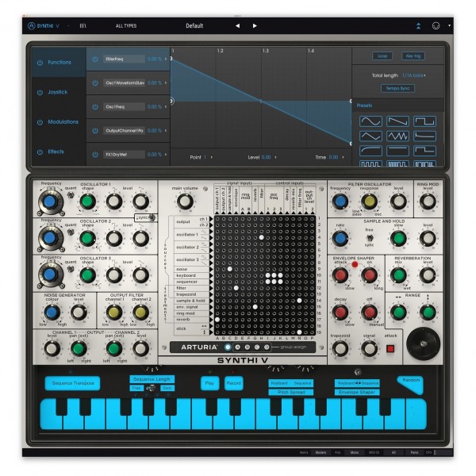
Task: Enable the Loop button
Action: [382, 56]
